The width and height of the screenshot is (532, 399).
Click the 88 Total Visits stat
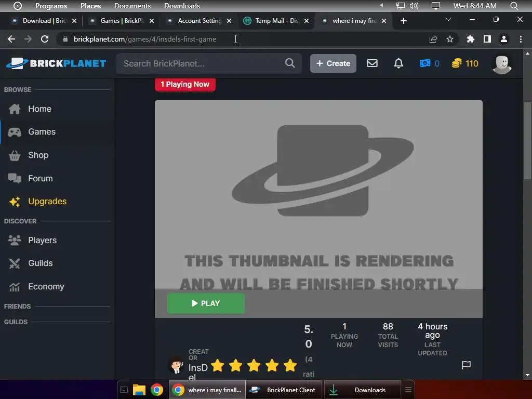[x=388, y=335]
